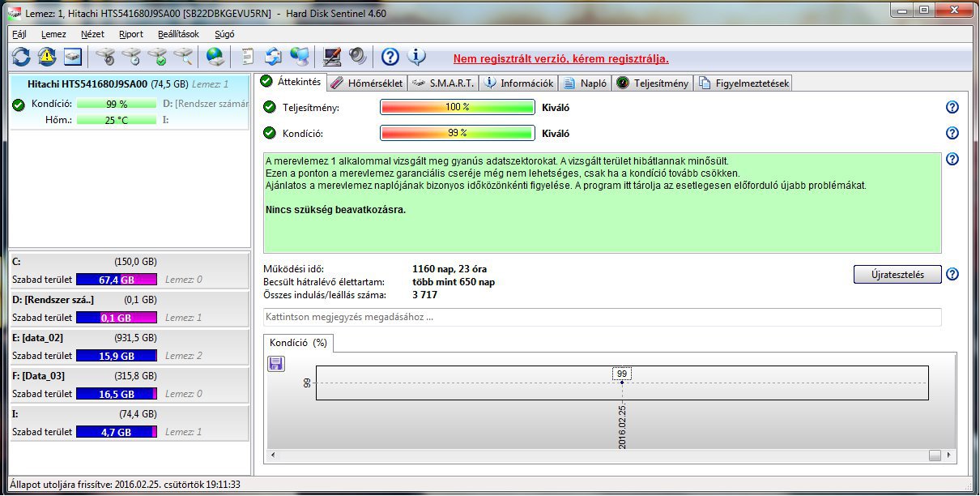This screenshot has width=980, height=496.
Task: Click the blue disk drive panel toolbar icon
Action: [x=74, y=57]
